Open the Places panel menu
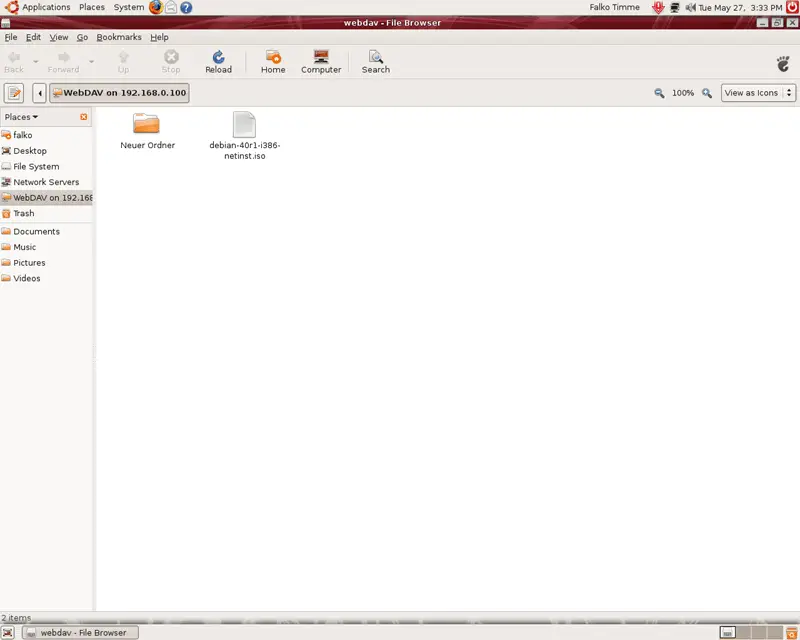 [x=92, y=7]
